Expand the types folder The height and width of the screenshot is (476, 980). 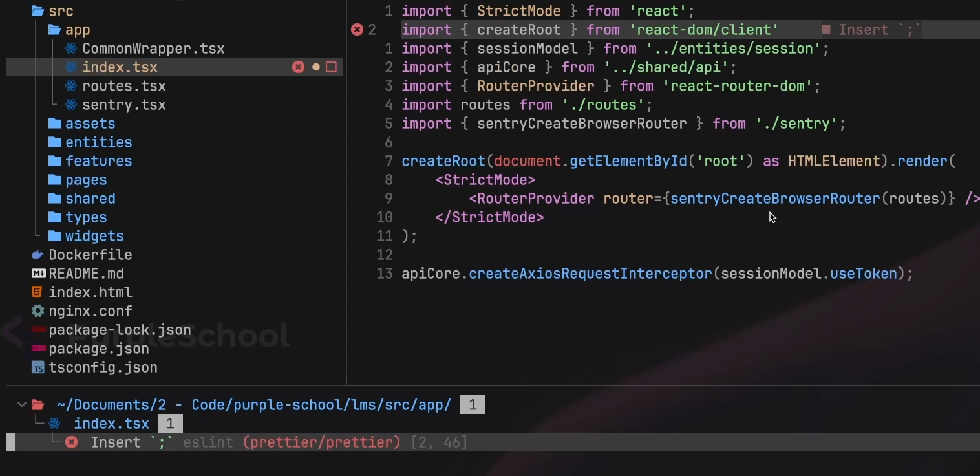[x=78, y=217]
